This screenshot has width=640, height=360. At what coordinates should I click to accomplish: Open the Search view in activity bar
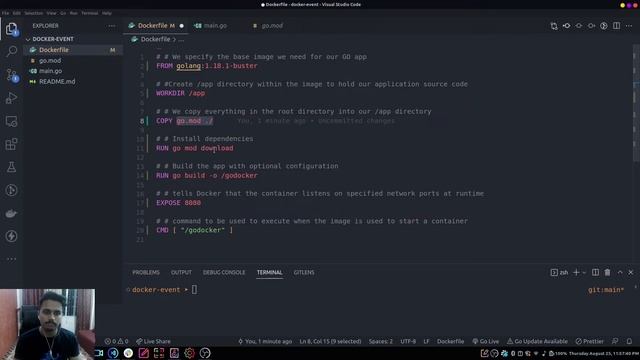11,51
